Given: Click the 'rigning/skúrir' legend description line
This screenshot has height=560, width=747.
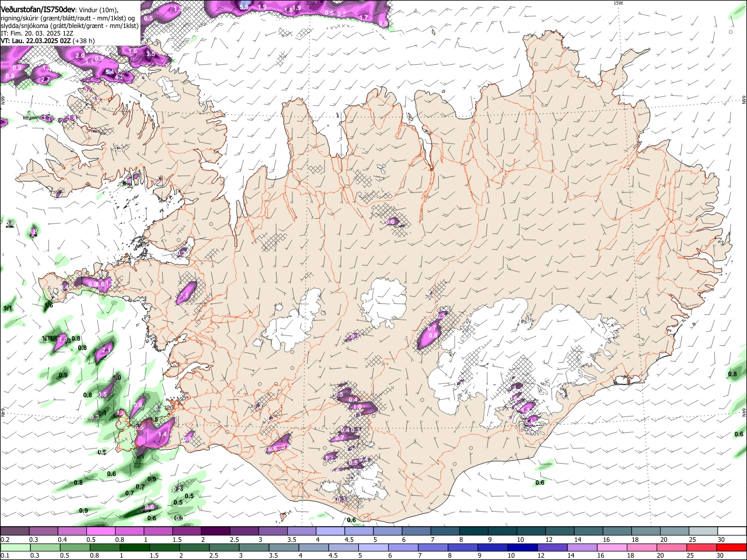Looking at the screenshot, I should [x=69, y=17].
